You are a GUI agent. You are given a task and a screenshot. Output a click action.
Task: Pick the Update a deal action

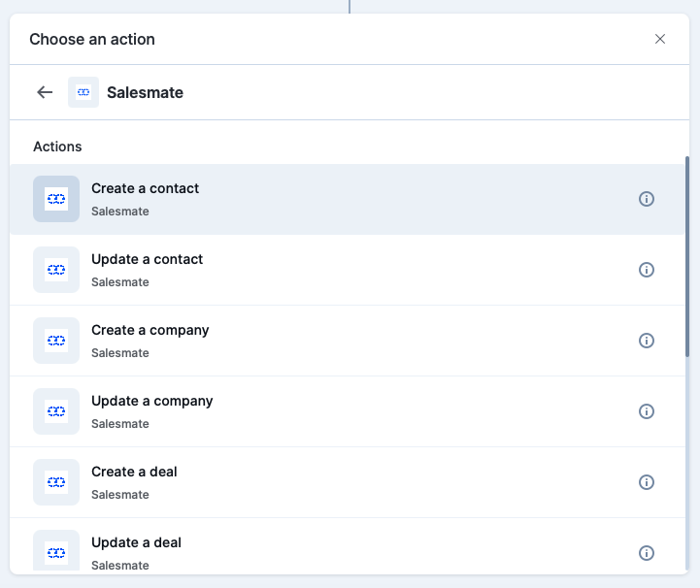[348, 546]
